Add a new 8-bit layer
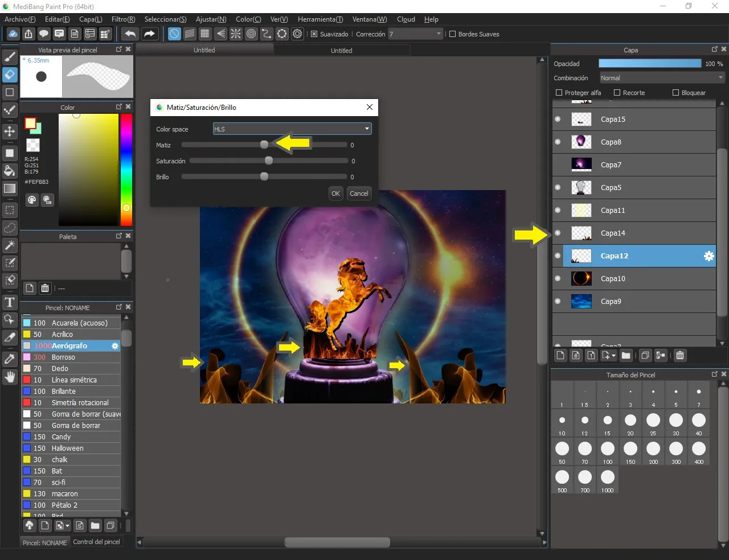Image resolution: width=729 pixels, height=560 pixels. coord(576,356)
